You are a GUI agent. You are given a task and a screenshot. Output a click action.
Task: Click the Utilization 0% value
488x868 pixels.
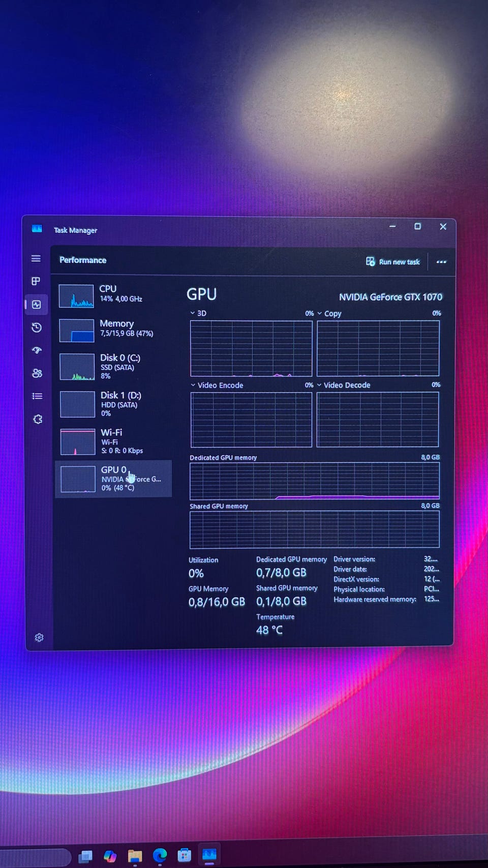coord(196,574)
